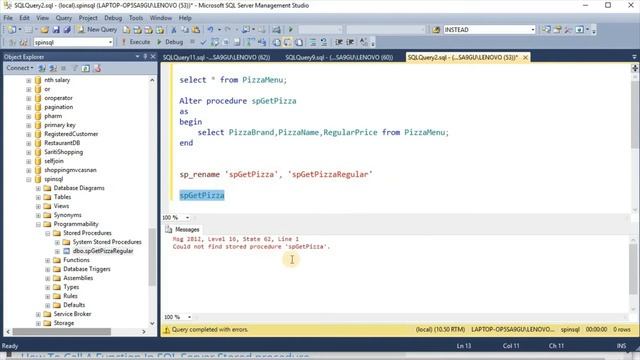640x360 pixels.
Task: Click the Increase Indent icon
Action: tap(350, 42)
